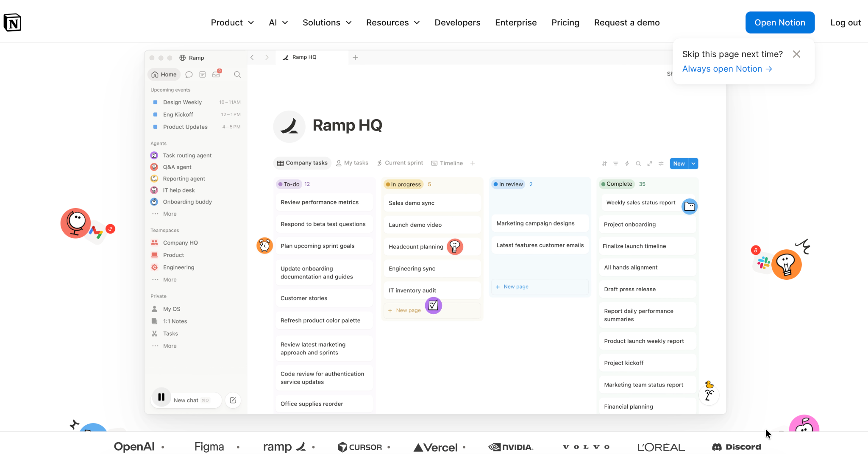Open the Product Updates event
The image size is (868, 454).
coord(196,127)
